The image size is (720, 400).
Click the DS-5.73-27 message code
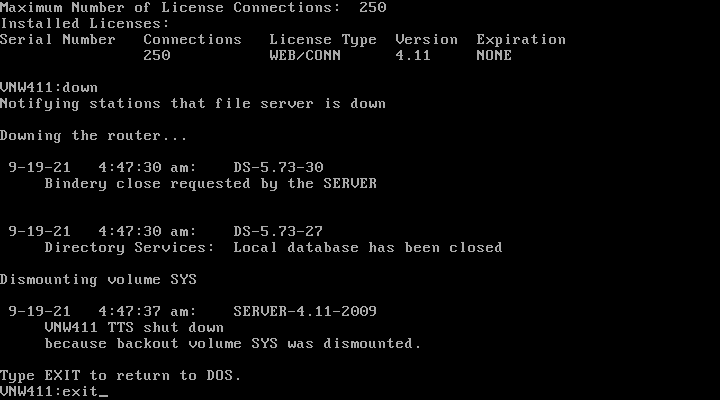point(278,231)
